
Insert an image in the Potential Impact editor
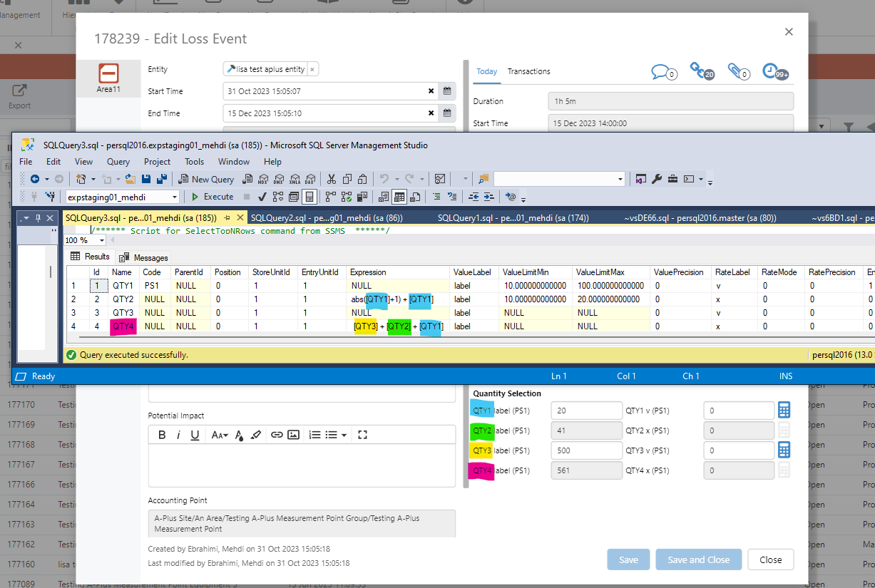294,434
